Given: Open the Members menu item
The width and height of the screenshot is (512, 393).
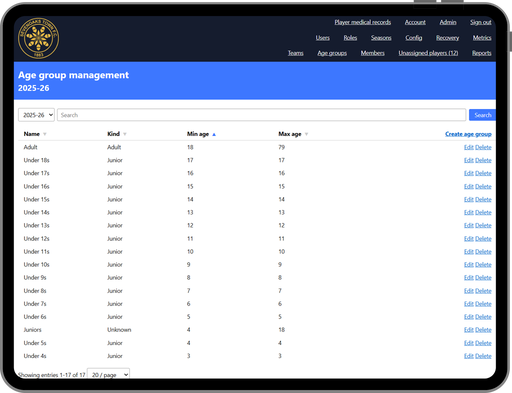Looking at the screenshot, I should pyautogui.click(x=372, y=53).
